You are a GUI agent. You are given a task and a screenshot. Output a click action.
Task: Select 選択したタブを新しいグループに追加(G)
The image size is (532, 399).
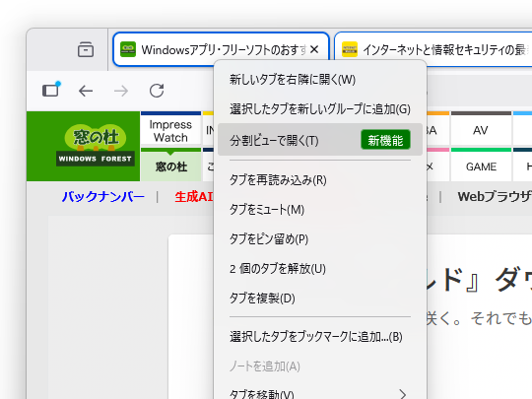coord(320,109)
